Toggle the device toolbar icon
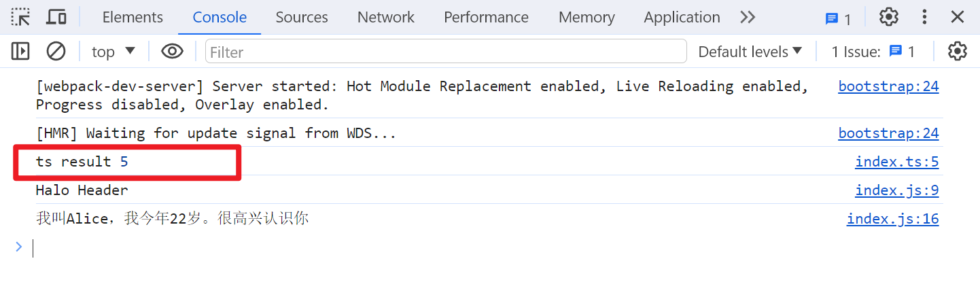Screen dimensions: 980x297 click(x=56, y=17)
